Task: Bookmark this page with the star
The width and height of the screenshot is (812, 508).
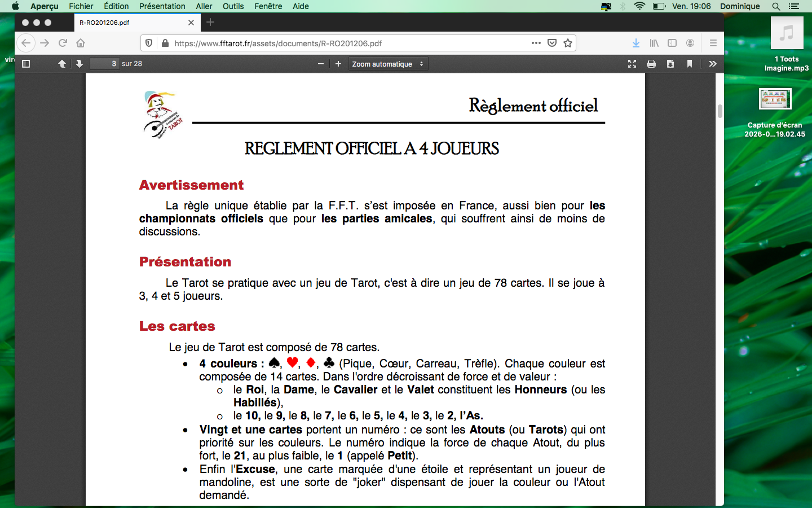Action: tap(568, 43)
